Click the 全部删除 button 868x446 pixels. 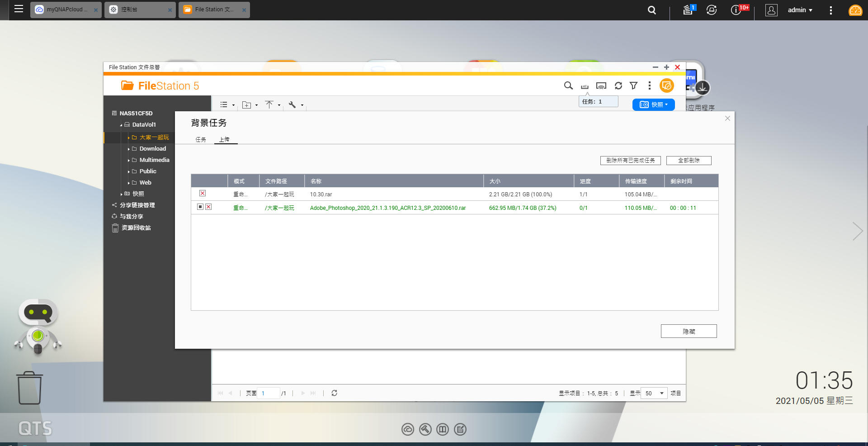pos(689,161)
